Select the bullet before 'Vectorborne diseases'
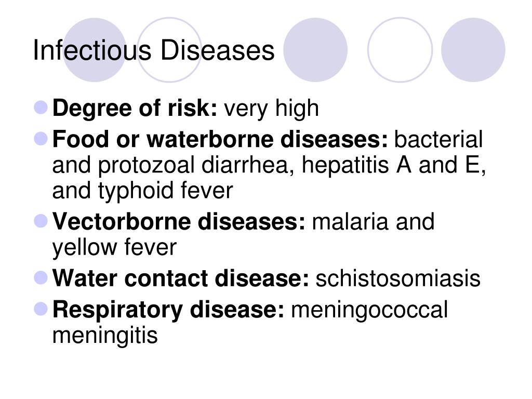 (41, 221)
